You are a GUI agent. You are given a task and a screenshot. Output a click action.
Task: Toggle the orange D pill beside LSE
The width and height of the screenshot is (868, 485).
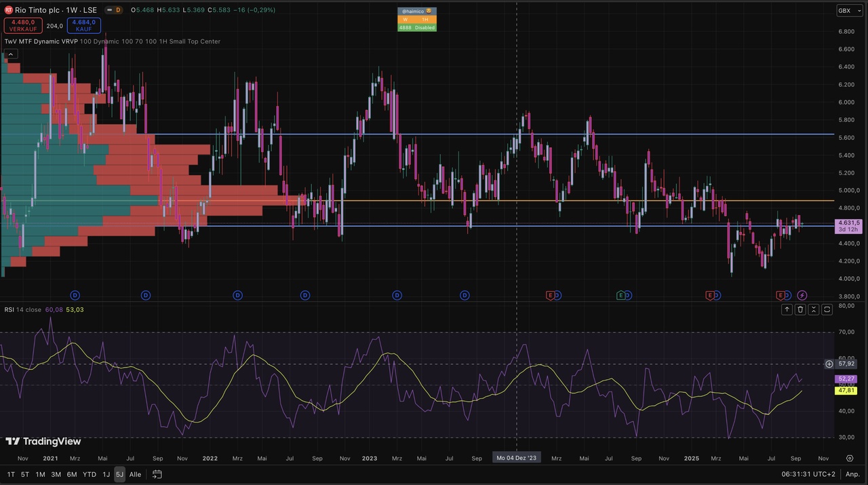(x=118, y=10)
